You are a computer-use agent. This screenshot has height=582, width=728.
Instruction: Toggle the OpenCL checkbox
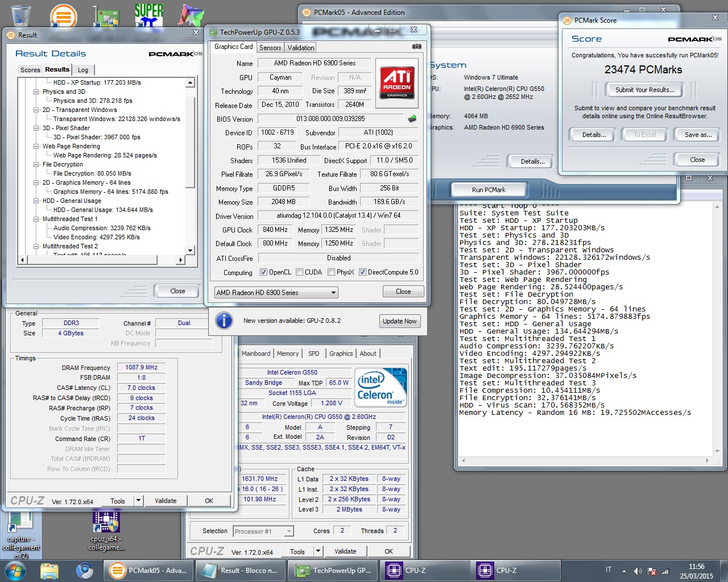coord(263,272)
